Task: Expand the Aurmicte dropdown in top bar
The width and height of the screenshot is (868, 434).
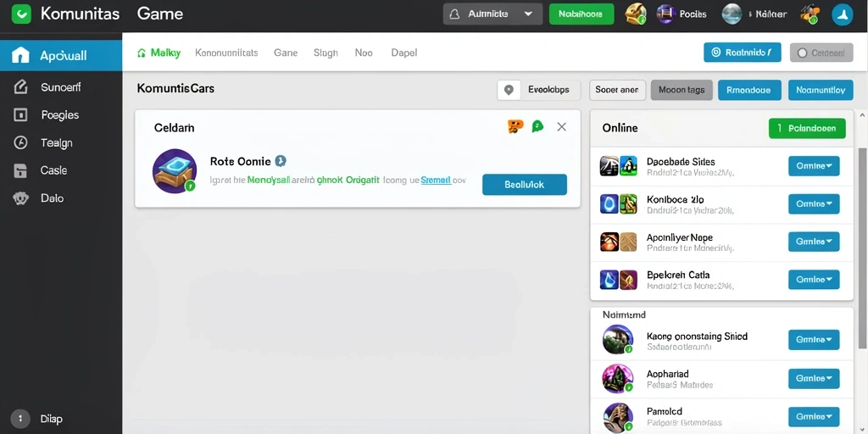Action: click(492, 14)
